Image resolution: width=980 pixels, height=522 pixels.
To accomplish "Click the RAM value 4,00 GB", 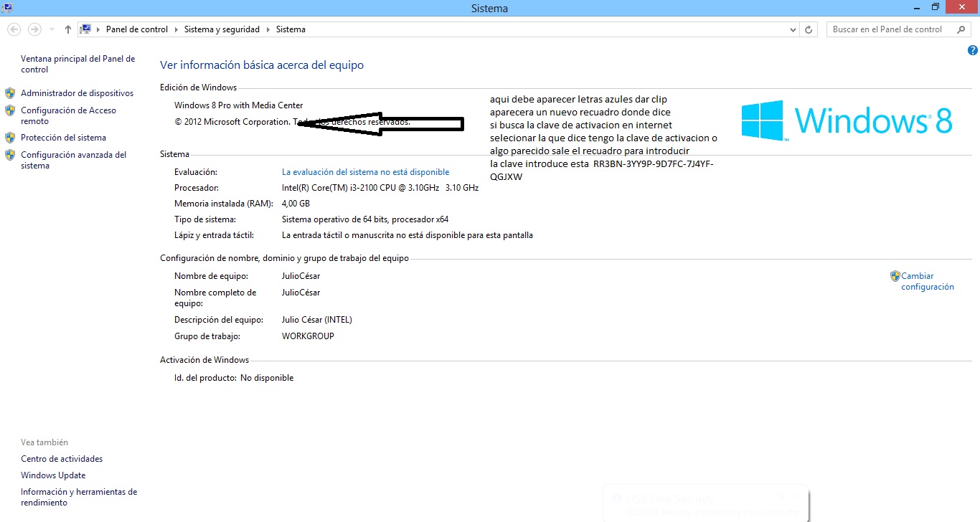I will [296, 204].
